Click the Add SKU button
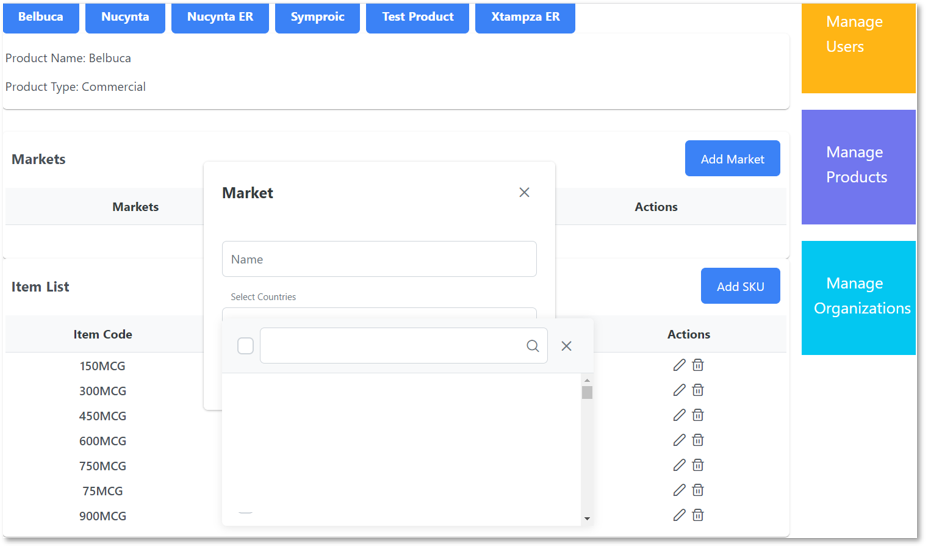The width and height of the screenshot is (926, 547). tap(741, 286)
